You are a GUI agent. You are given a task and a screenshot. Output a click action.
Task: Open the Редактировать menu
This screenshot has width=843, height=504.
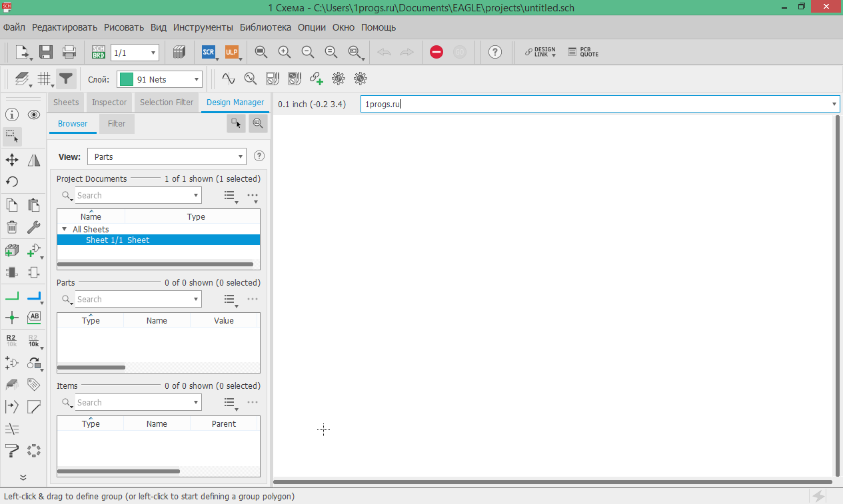tap(65, 27)
